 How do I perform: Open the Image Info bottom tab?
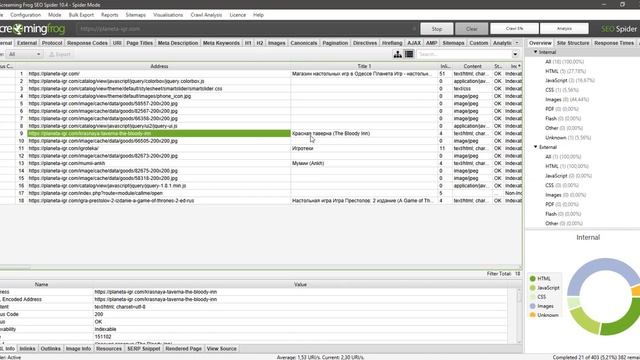78,349
